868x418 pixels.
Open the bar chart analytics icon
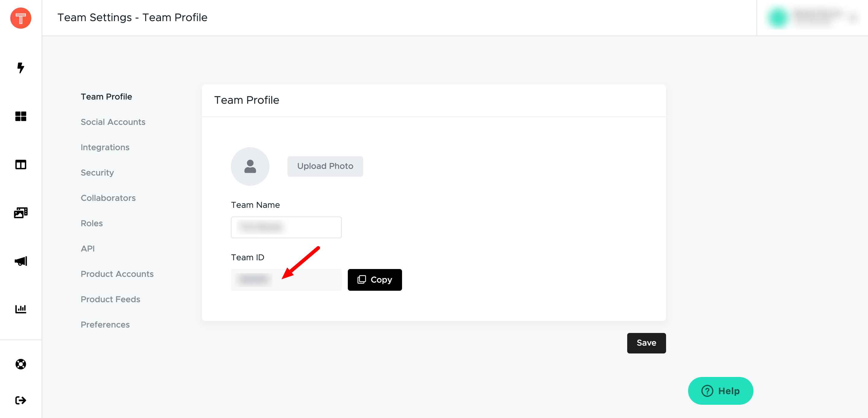click(20, 309)
